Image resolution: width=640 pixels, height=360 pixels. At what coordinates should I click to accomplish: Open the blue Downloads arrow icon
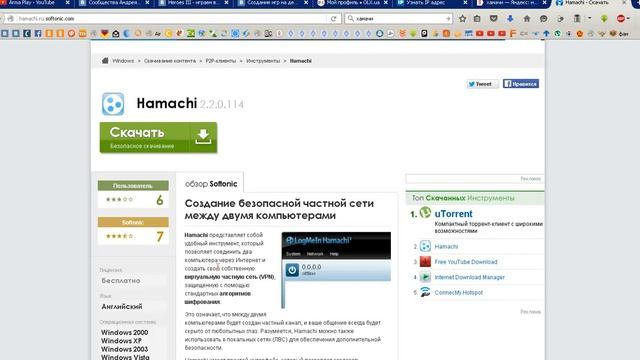(x=510, y=18)
